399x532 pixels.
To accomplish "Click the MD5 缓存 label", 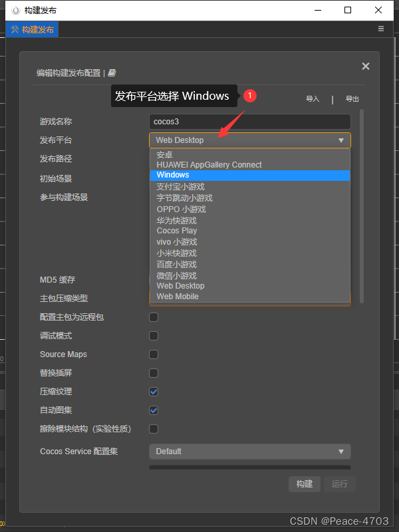I will coord(57,280).
